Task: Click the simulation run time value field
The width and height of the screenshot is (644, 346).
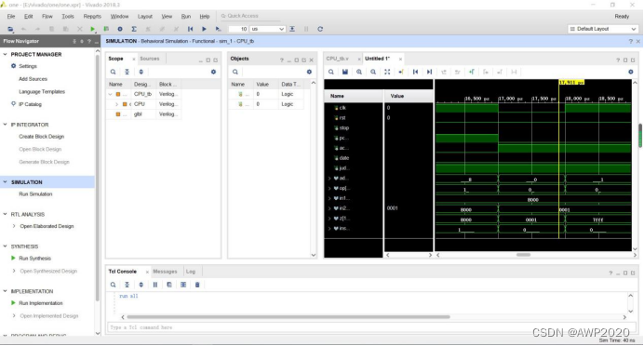Action: 238,29
